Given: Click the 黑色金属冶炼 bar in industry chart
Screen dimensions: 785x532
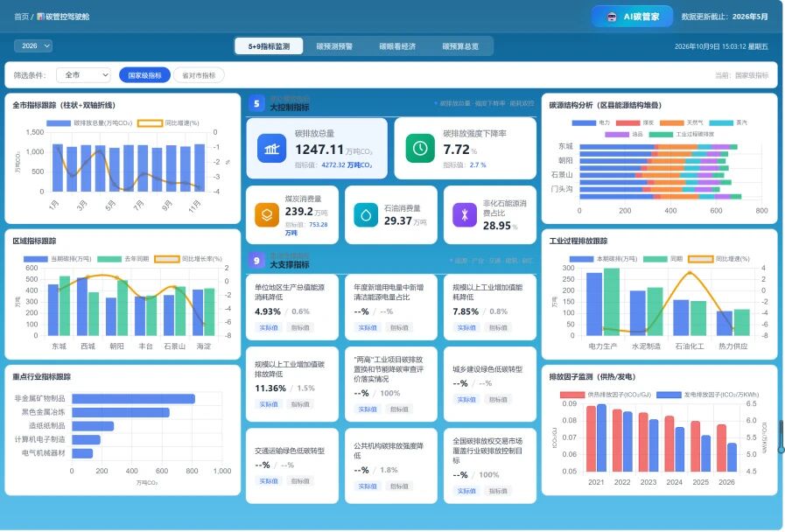Looking at the screenshot, I should tap(121, 412).
